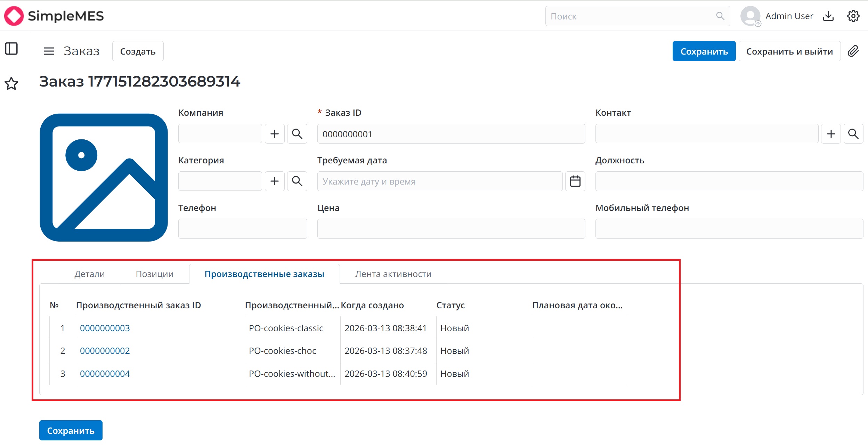
Task: Add new Категория with plus icon
Action: 275,181
